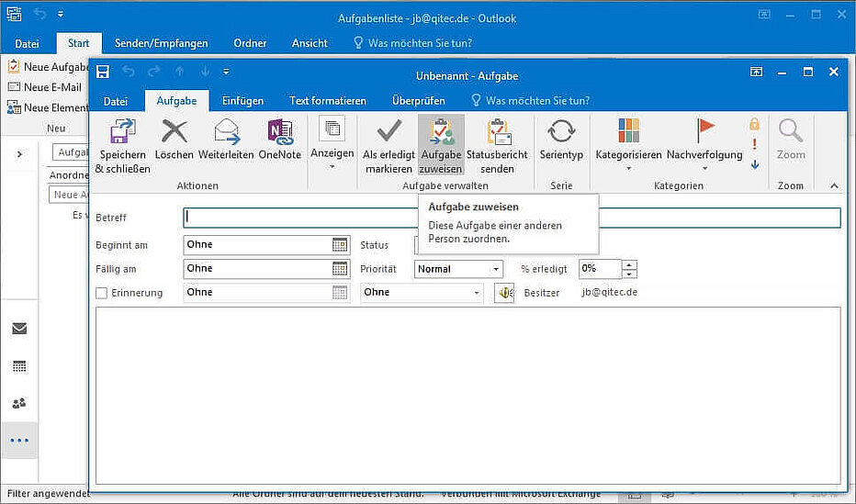Collapse the task window ribbon
This screenshot has width=856, height=504.
(834, 186)
